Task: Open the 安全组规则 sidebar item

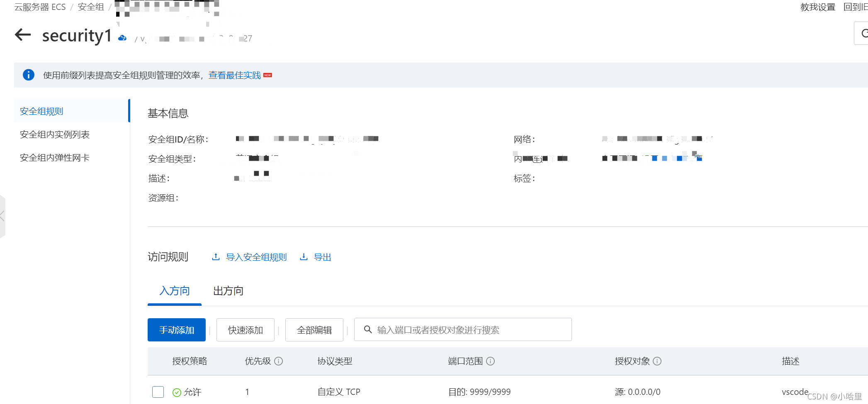Action: coord(72,111)
